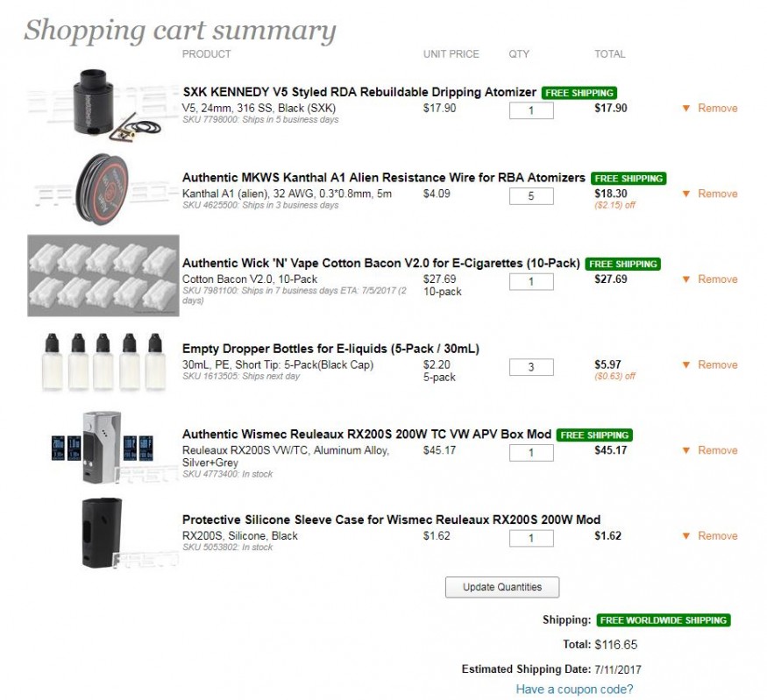Viewport: 767px width, 700px height.
Task: Remove the Wismec Reuleaux RX200S mod from cart
Action: [x=716, y=450]
